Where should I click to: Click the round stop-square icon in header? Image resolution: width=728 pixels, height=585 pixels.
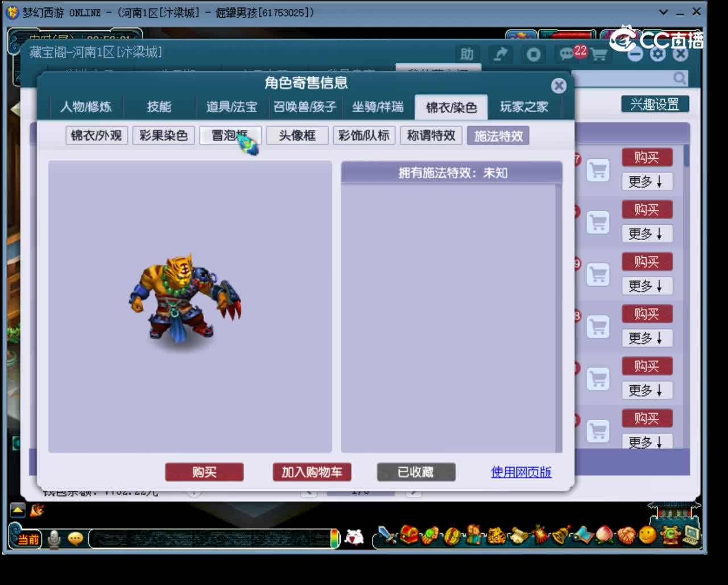point(533,54)
